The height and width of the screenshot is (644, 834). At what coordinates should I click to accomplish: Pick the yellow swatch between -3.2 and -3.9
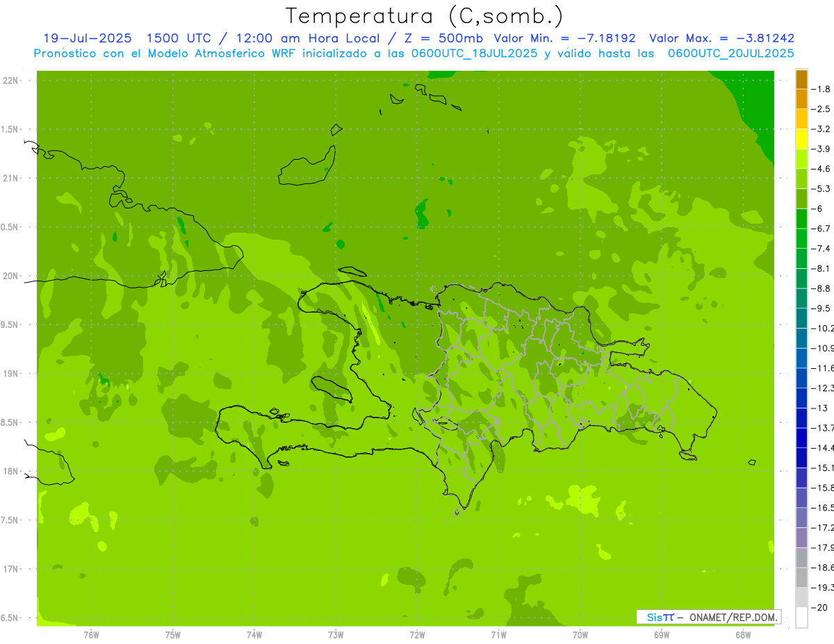pos(801,139)
